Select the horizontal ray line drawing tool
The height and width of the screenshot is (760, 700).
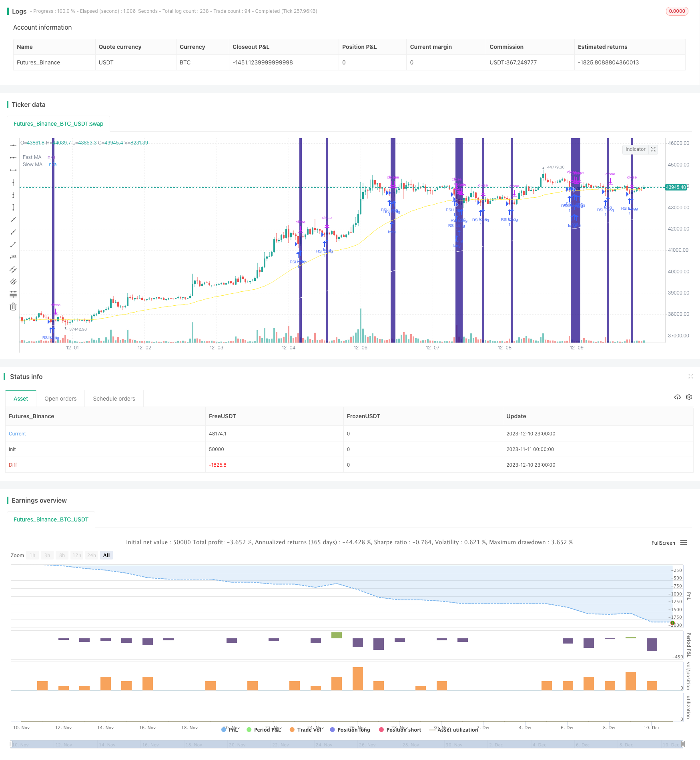pyautogui.click(x=13, y=158)
